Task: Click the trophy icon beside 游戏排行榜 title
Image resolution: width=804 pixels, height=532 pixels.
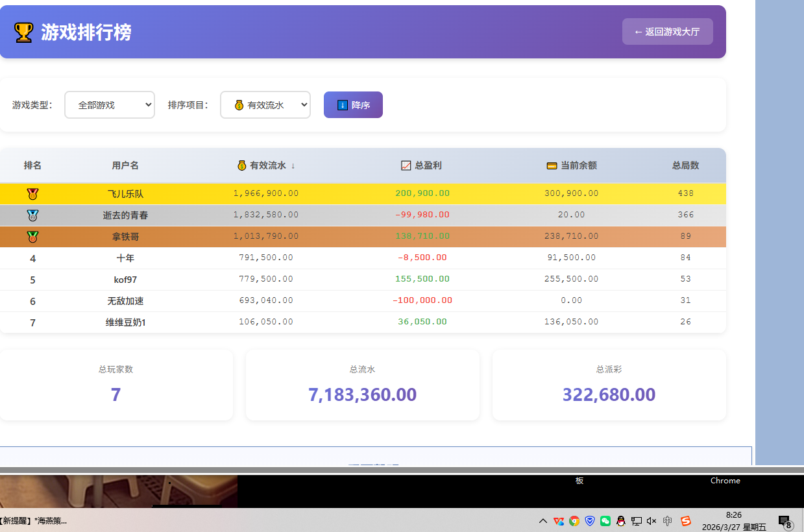Action: 24,32
